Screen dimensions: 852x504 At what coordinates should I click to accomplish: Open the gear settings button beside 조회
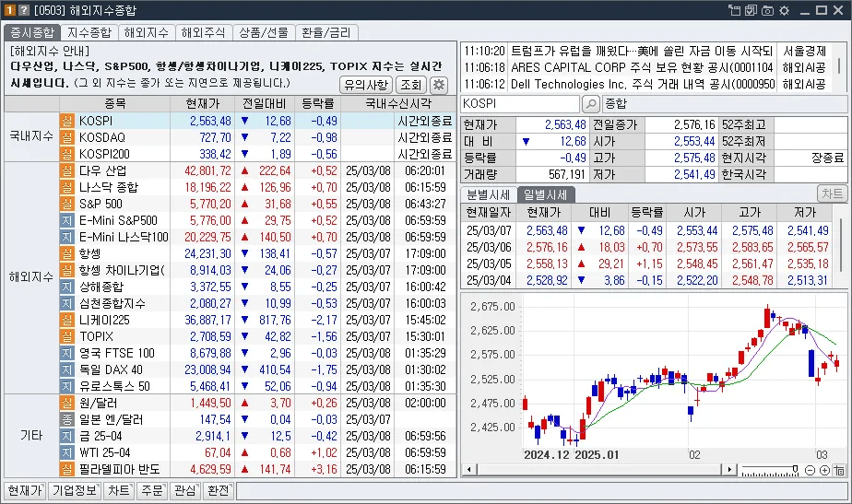pos(439,85)
